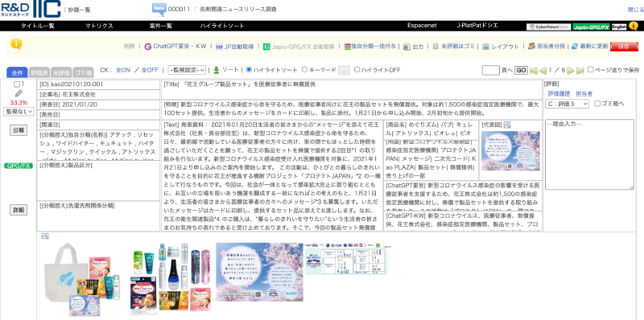Click the yellow help bubble at top right

(x=634, y=26)
